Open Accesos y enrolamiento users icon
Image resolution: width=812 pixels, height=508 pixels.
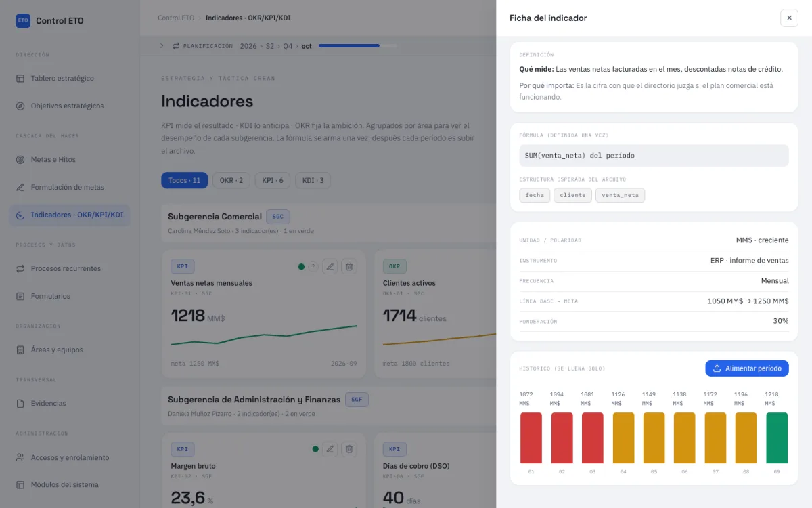[x=20, y=458]
